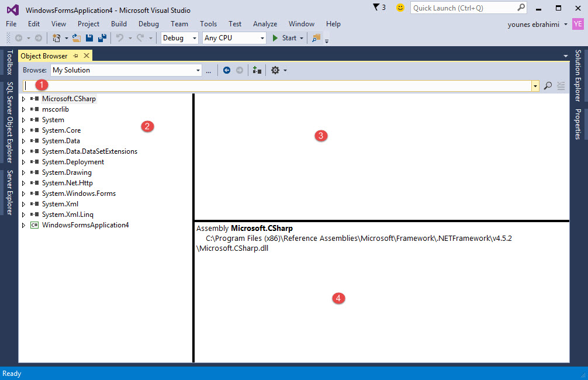
Task: Click the Browse ellipsis button
Action: (x=208, y=70)
